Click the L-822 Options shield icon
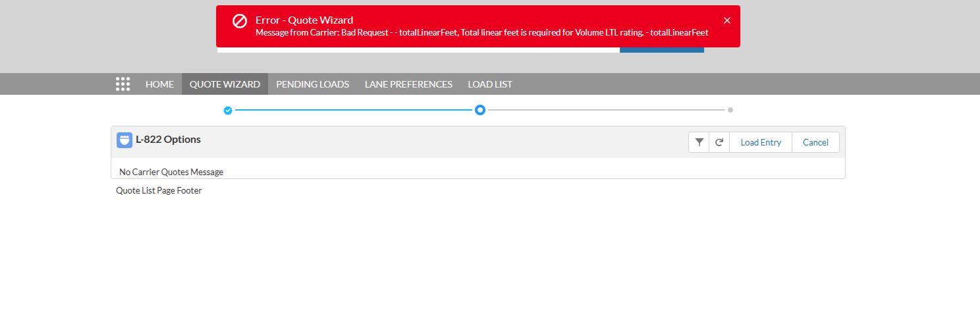This screenshot has height=316, width=980. click(124, 140)
